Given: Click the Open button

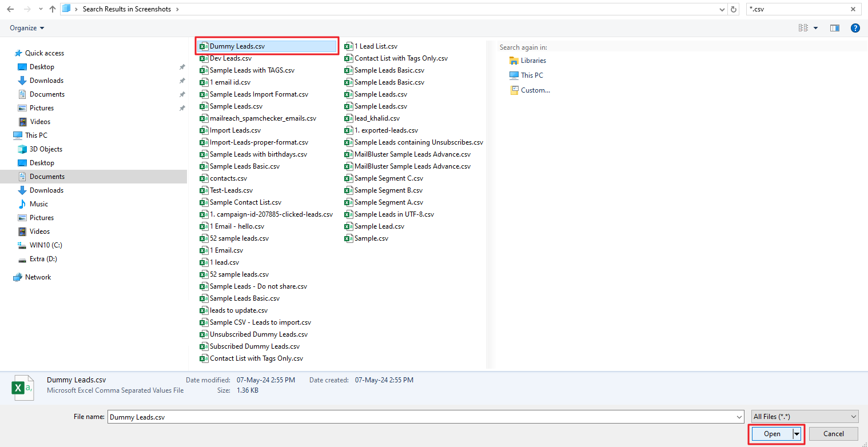Looking at the screenshot, I should (x=772, y=434).
